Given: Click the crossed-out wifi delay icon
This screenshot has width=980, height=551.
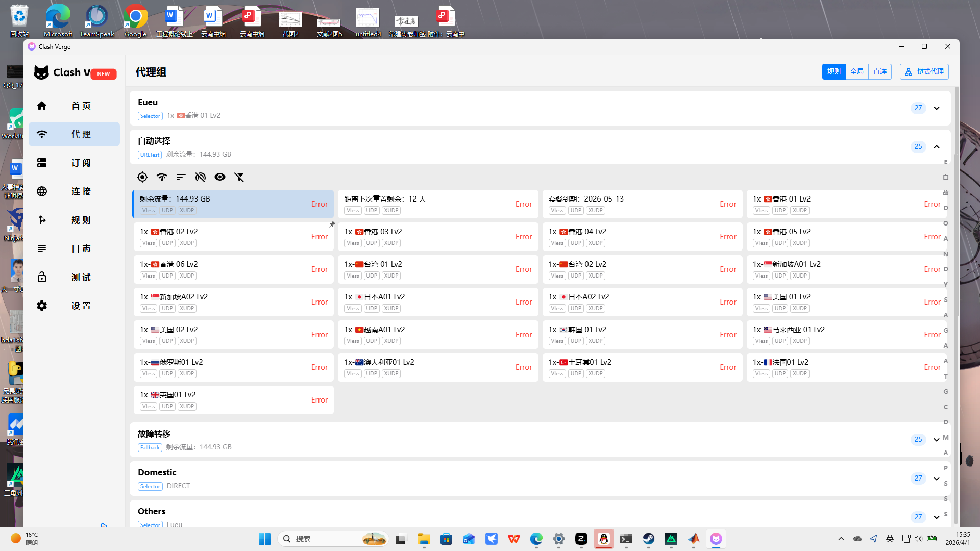Looking at the screenshot, I should click(x=201, y=177).
